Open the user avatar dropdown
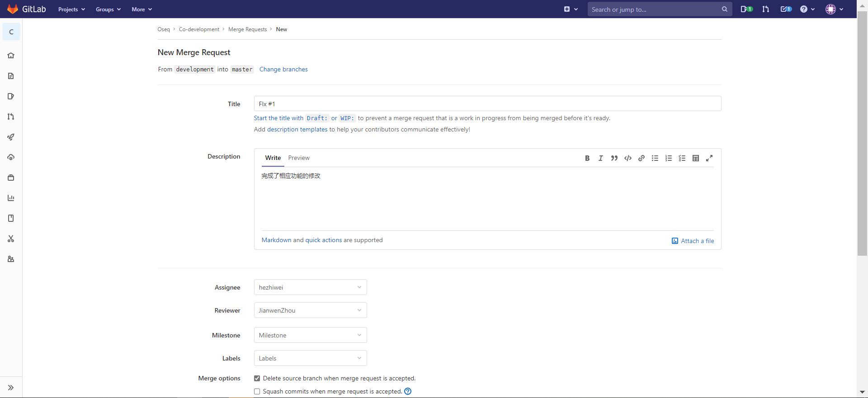Screen dimensions: 868x398 coord(835,9)
